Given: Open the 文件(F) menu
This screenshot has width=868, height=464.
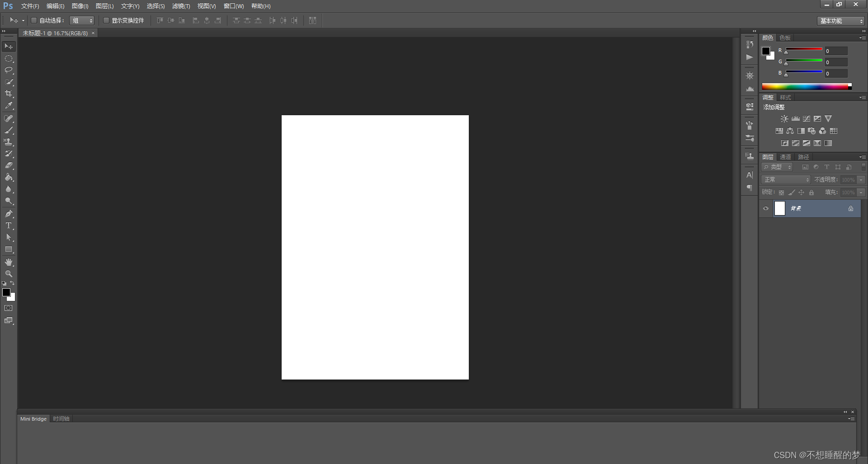Looking at the screenshot, I should click(30, 6).
